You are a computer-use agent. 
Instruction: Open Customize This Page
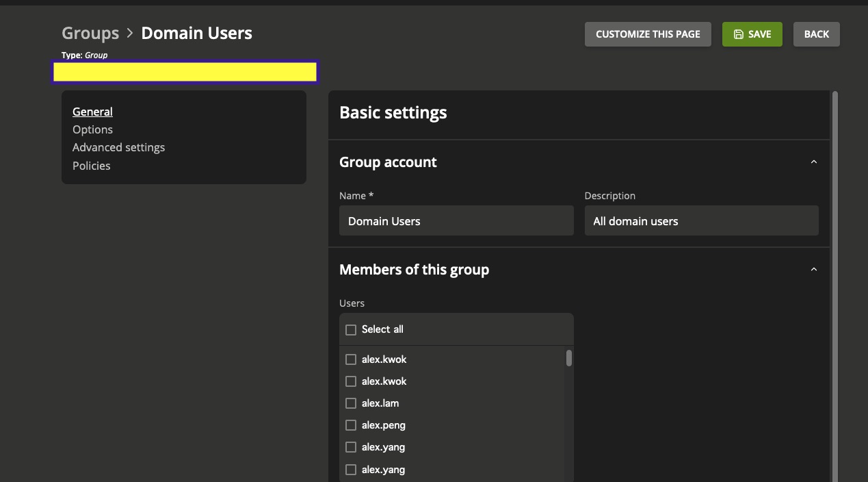[x=648, y=34]
